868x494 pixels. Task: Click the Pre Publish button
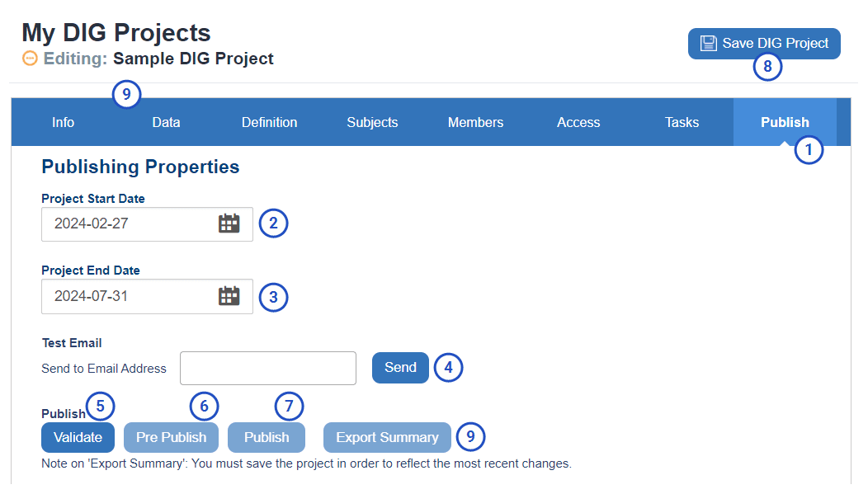(171, 438)
